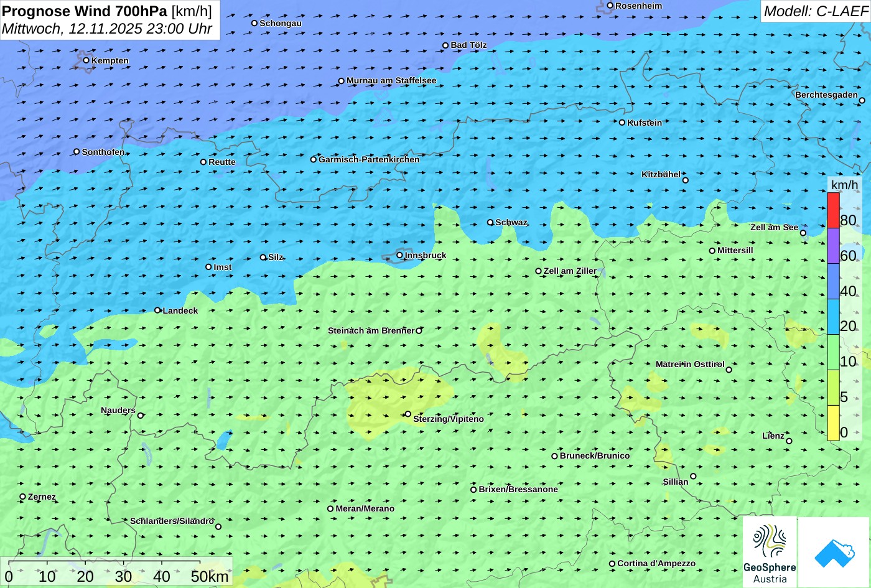The width and height of the screenshot is (871, 588).
Task: Click the Sterzing/Vipiteno marker
Action: point(408,414)
